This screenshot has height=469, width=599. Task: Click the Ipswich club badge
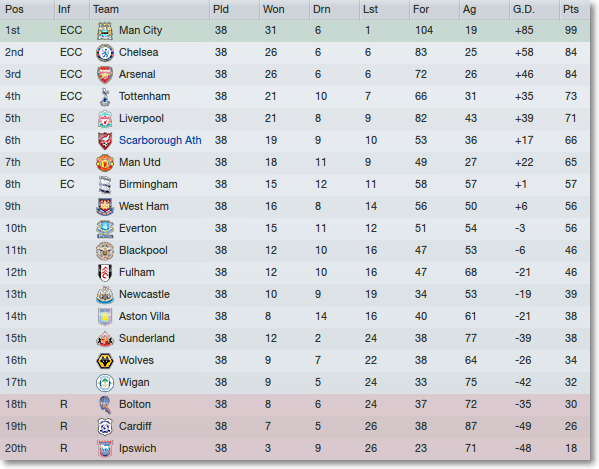pos(105,449)
